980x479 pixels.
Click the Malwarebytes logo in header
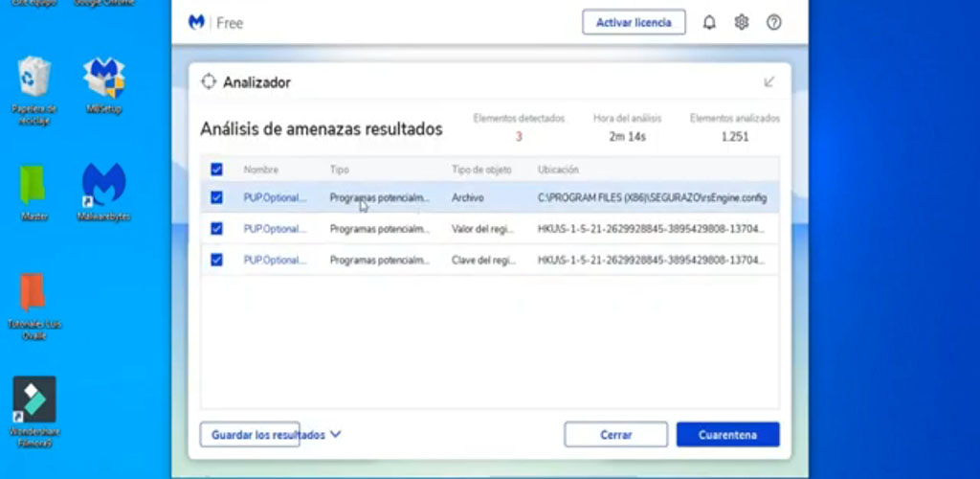pos(196,22)
